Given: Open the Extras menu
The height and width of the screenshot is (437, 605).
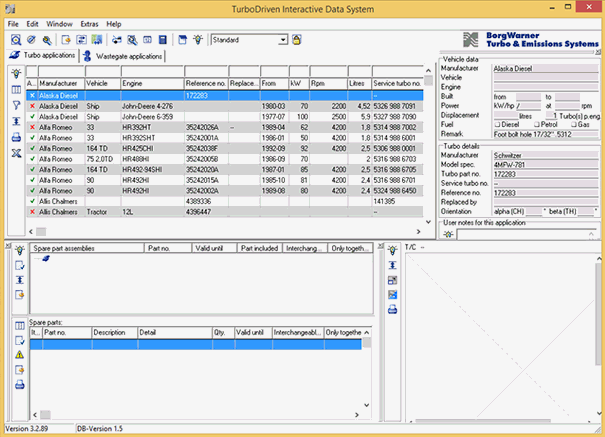Looking at the screenshot, I should pyautogui.click(x=90, y=24).
